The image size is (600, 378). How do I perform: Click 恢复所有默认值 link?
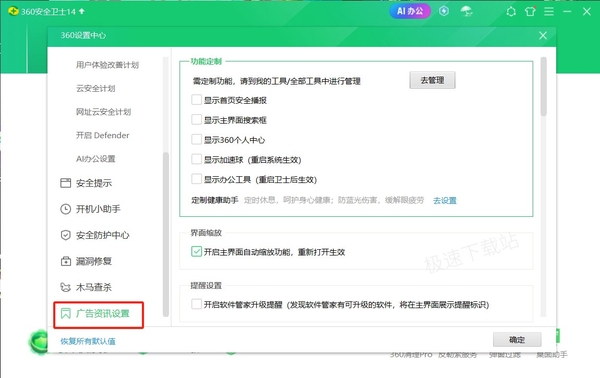click(x=88, y=341)
